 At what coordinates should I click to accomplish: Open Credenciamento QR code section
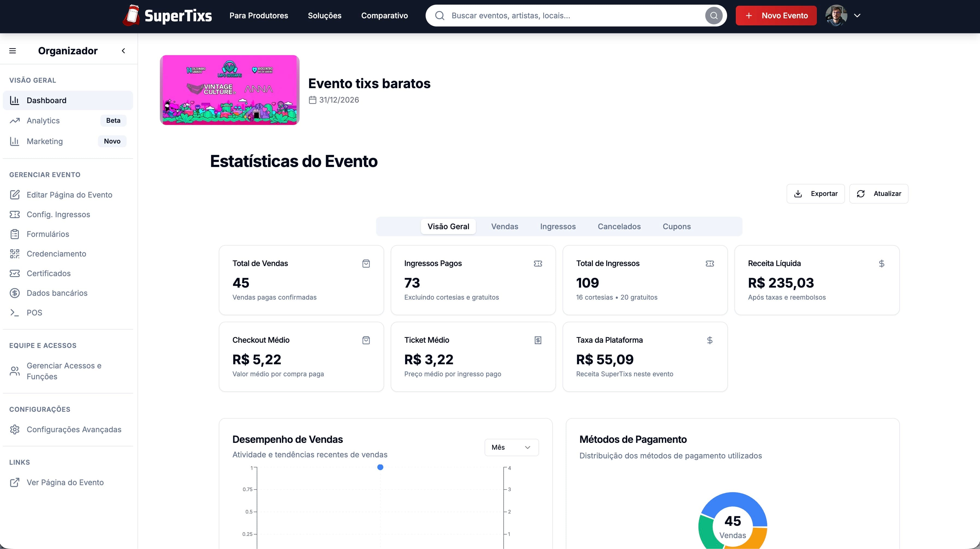pyautogui.click(x=68, y=254)
